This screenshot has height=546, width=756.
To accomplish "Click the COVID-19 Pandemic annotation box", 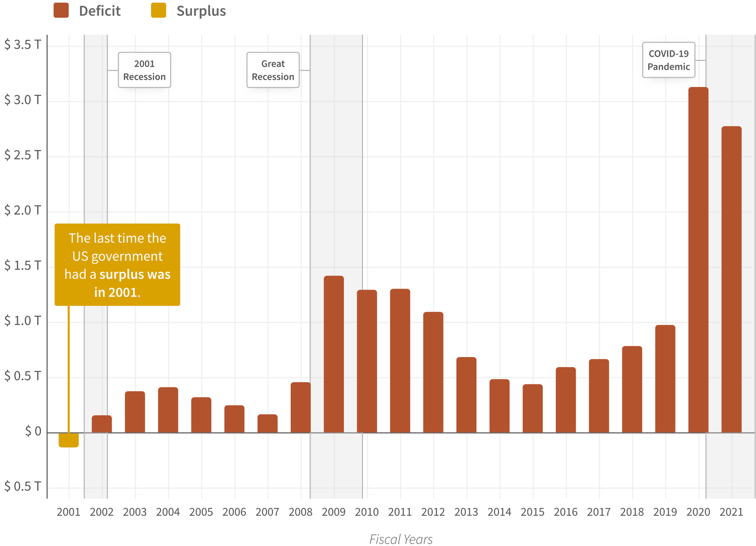I will [x=669, y=60].
